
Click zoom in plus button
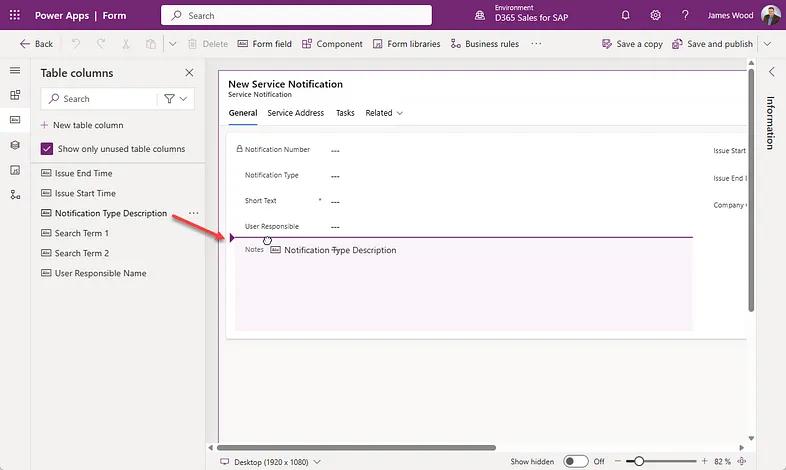[x=704, y=461]
